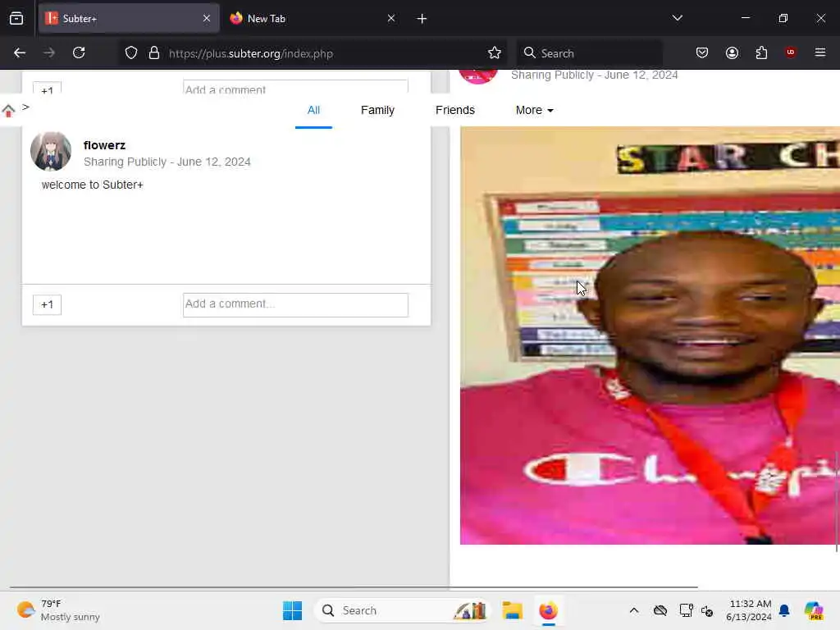Open flowerz username link
This screenshot has width=840, height=630.
coord(104,145)
